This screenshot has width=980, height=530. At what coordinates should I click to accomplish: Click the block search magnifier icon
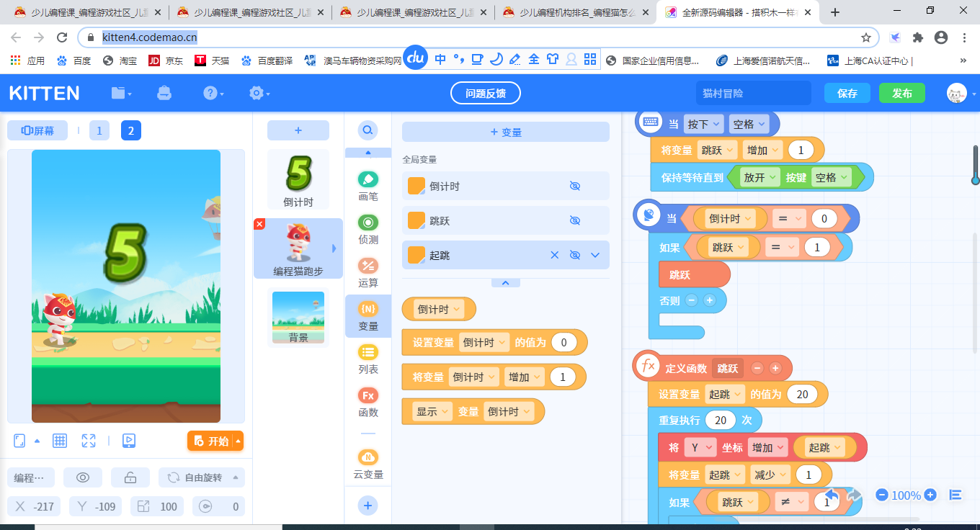click(x=367, y=130)
